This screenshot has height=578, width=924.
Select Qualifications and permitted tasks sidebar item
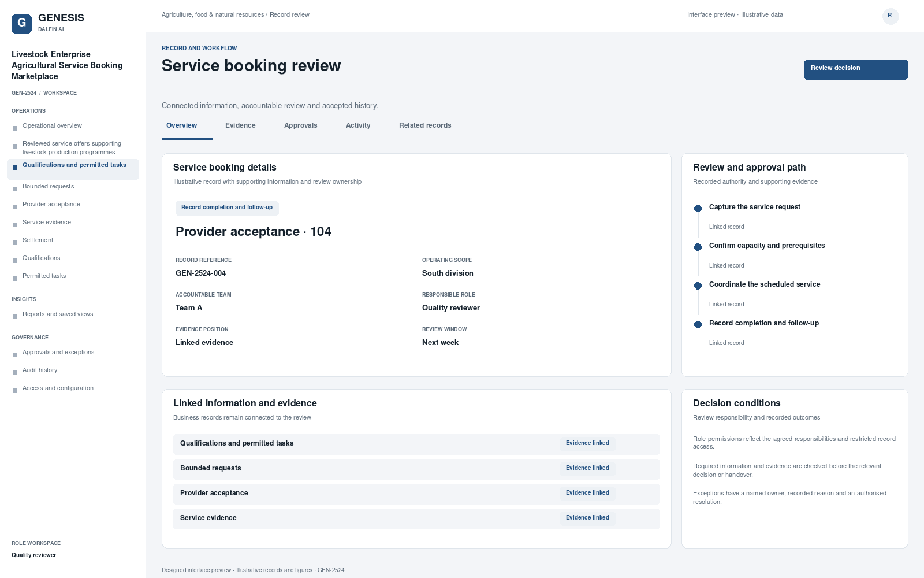[73, 169]
